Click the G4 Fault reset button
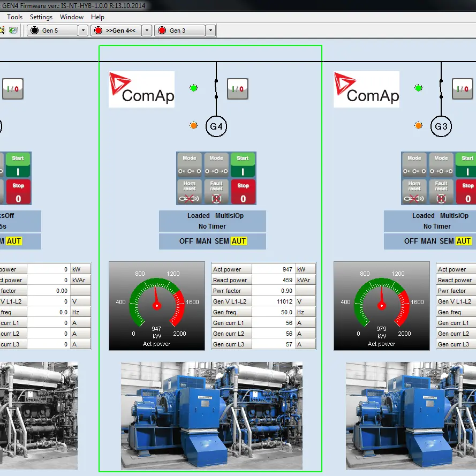Image resolution: width=476 pixels, height=476 pixels. [216, 192]
